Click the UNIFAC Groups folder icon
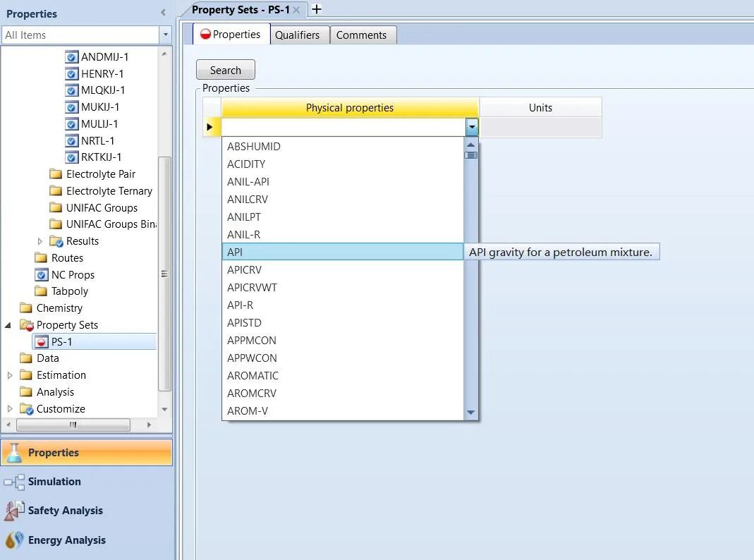The width and height of the screenshot is (754, 560). pos(56,207)
